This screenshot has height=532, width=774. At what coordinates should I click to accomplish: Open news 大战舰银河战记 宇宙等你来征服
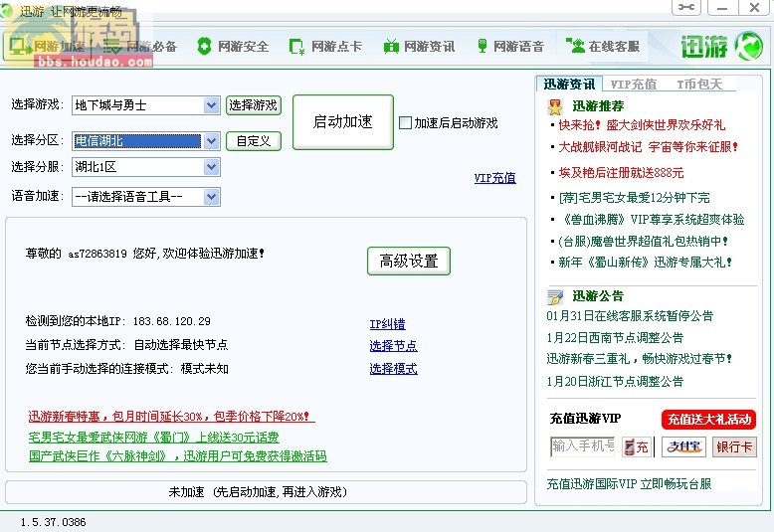tap(648, 146)
